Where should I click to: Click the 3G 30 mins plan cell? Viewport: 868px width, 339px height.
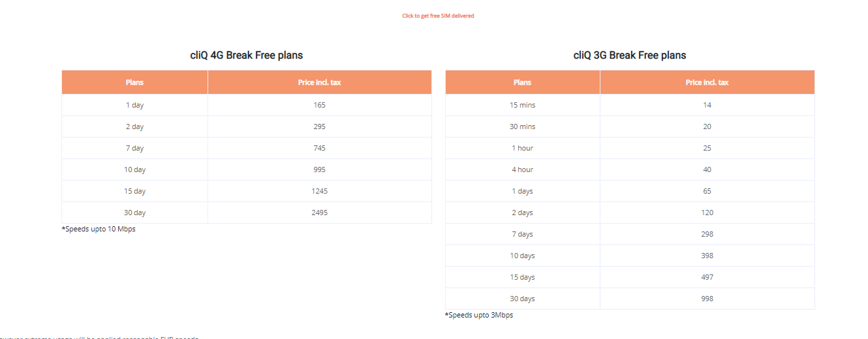[x=523, y=126]
